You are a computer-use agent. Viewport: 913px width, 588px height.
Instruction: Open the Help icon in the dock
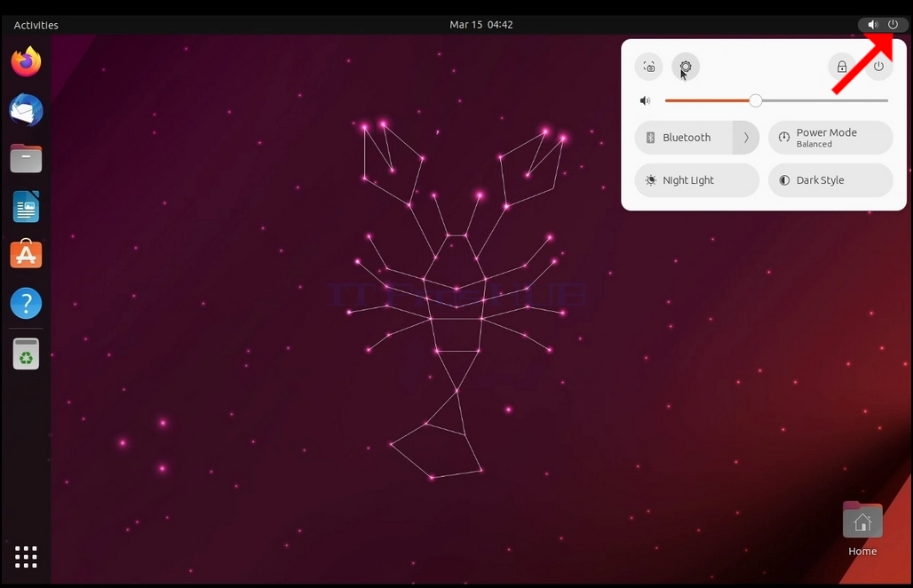27,303
